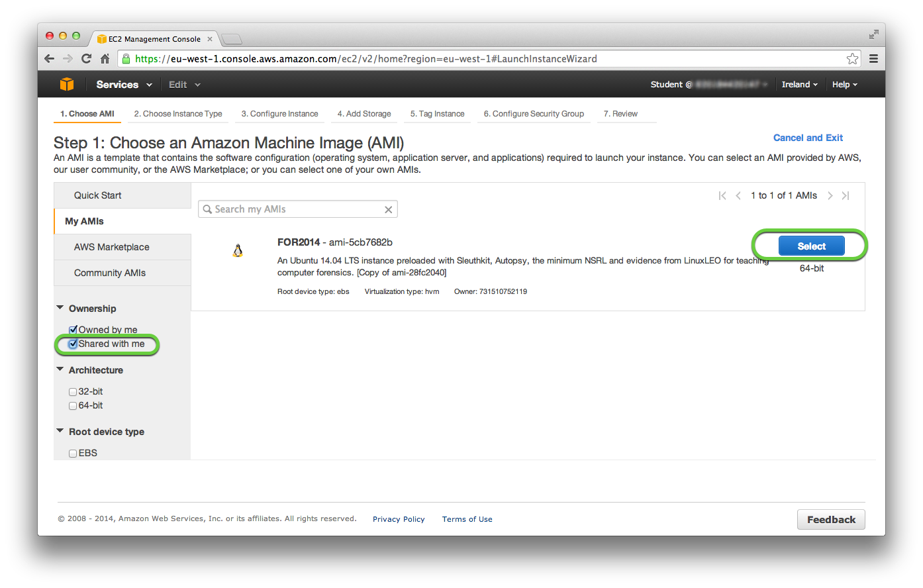
Task: Click the FOR2014 - ami-5cb7682b title
Action: (x=335, y=242)
